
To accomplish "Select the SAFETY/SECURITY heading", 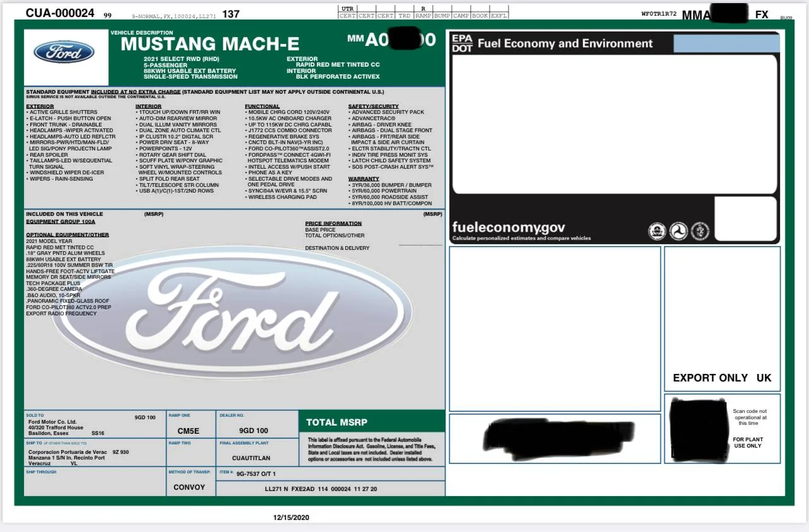I will pyautogui.click(x=374, y=106).
